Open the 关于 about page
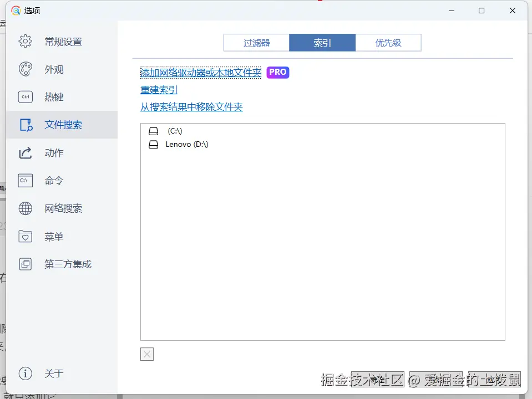 click(62, 374)
